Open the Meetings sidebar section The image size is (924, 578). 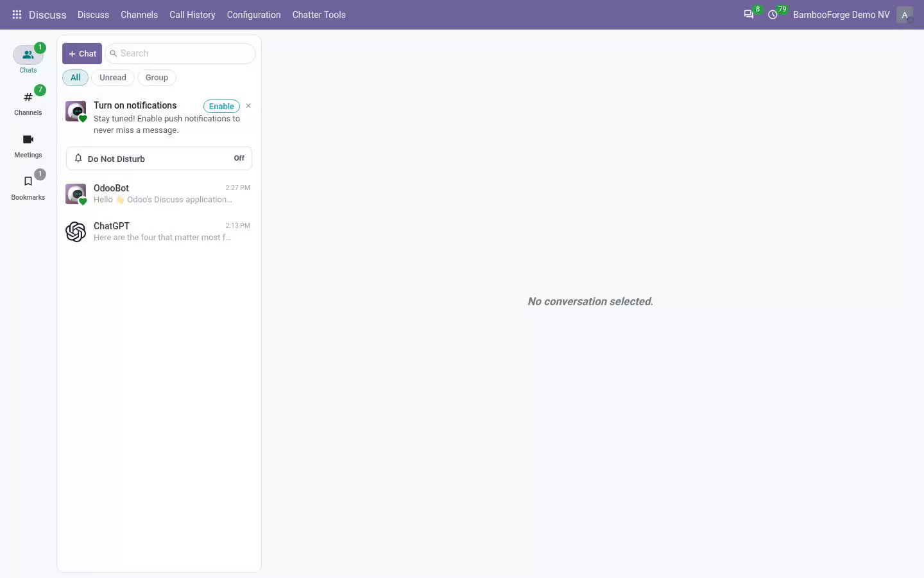tap(28, 144)
